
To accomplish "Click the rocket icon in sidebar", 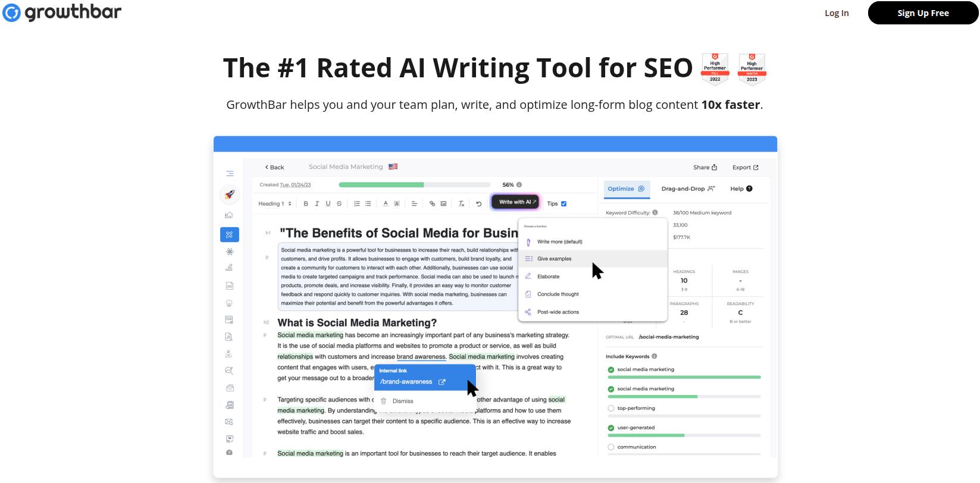I will tap(230, 194).
